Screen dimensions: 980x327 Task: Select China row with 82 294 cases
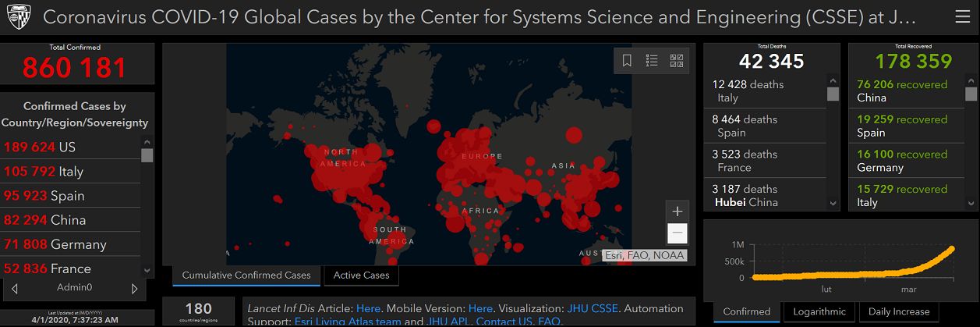(70, 220)
